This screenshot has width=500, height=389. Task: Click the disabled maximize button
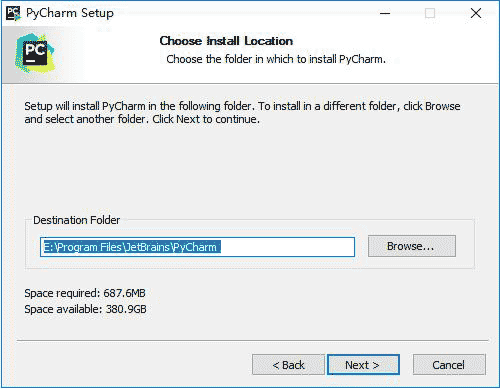tap(430, 13)
